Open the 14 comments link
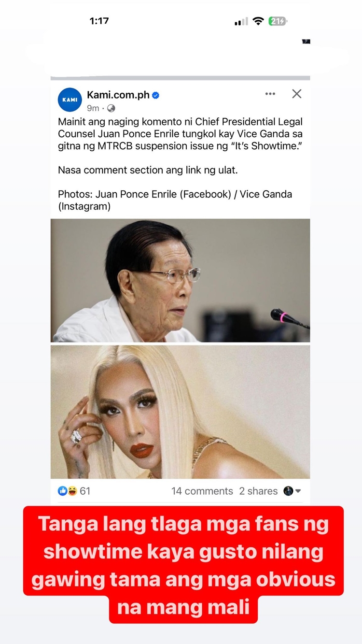Image resolution: width=362 pixels, height=644 pixels. coord(202,491)
